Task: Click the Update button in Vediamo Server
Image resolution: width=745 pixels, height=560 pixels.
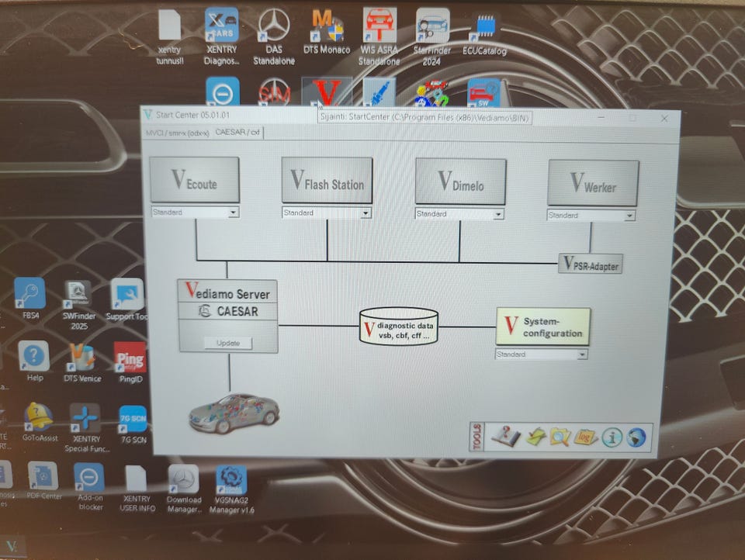Action: [x=228, y=343]
